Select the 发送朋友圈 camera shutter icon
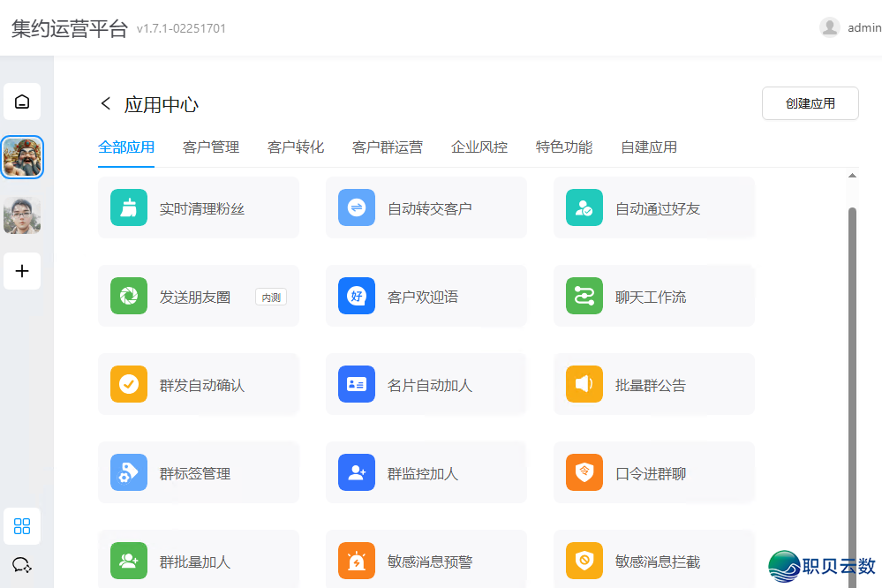 (129, 297)
